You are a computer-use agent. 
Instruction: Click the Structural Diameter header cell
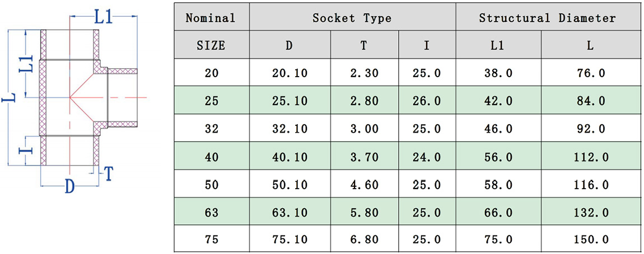pos(547,18)
